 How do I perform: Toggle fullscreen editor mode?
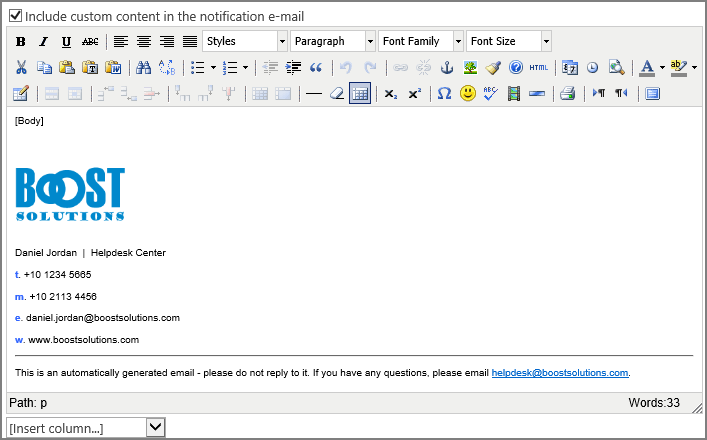[652, 94]
